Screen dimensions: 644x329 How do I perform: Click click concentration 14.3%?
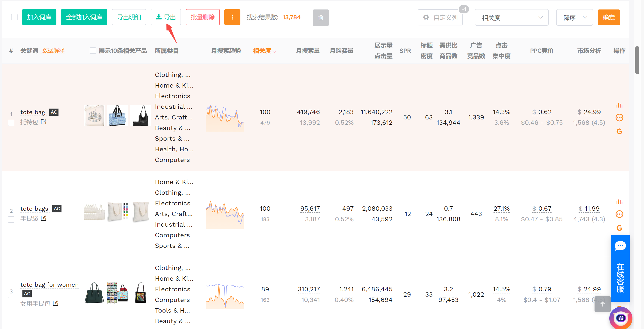coord(501,112)
